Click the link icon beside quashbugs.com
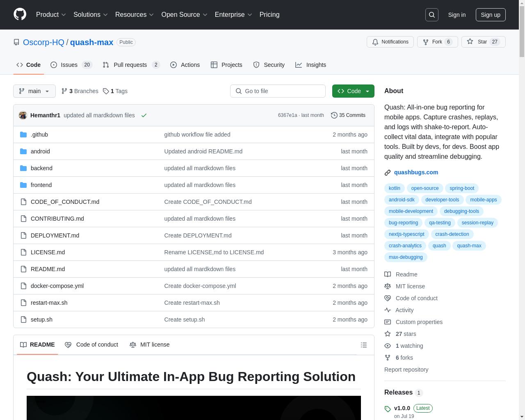The image size is (525, 420). coord(388,173)
